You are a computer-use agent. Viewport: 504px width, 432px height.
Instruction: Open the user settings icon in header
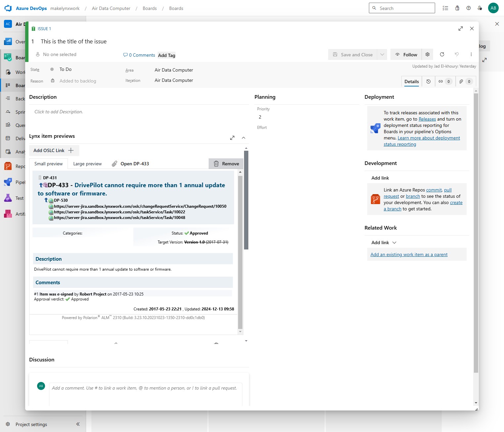[480, 8]
